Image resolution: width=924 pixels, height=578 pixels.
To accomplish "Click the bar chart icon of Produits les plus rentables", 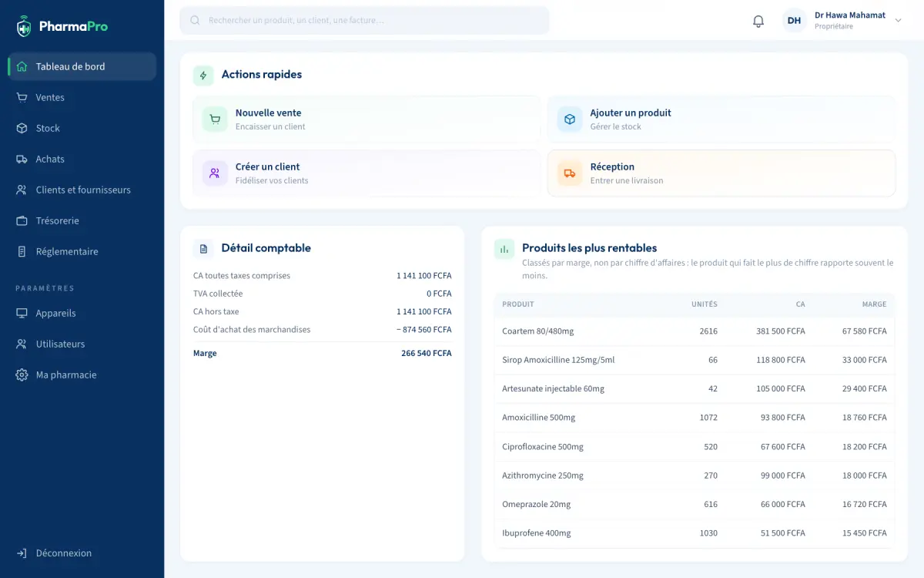I will click(x=504, y=249).
